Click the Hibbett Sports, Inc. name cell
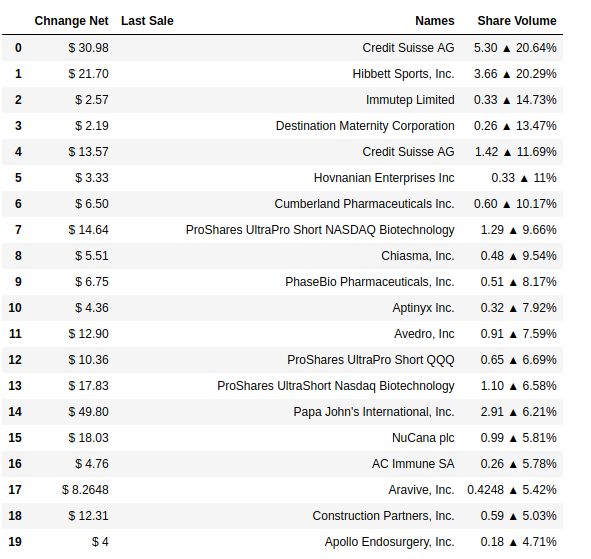591x559 pixels. click(x=403, y=74)
